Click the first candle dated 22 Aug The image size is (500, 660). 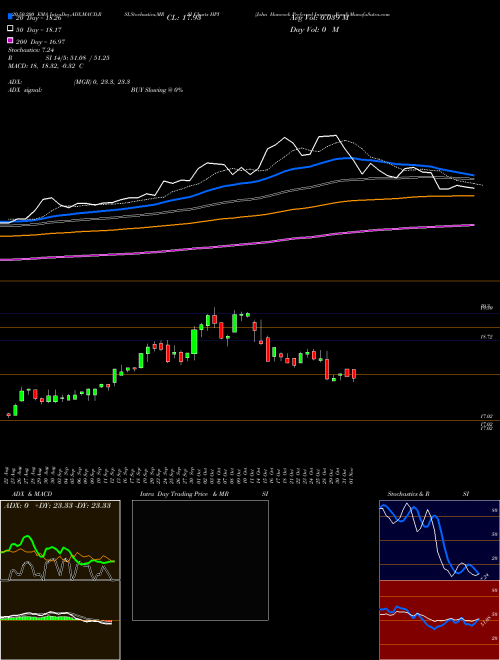point(8,415)
